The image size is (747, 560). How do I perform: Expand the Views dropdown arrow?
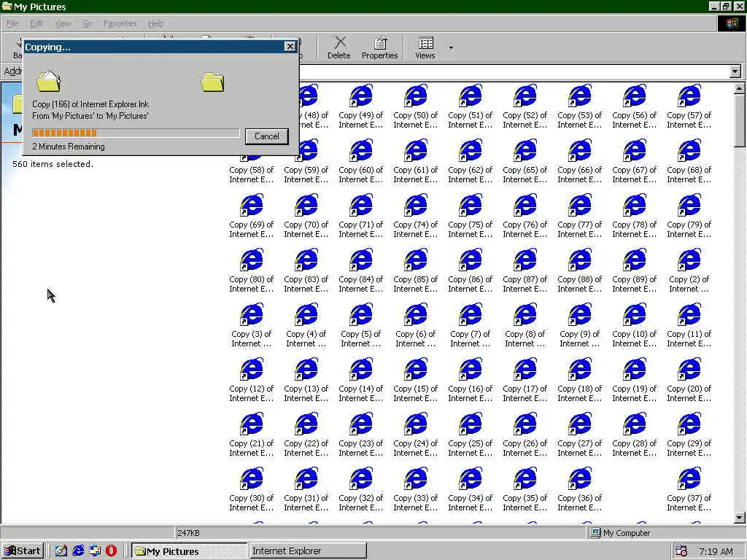(x=451, y=47)
